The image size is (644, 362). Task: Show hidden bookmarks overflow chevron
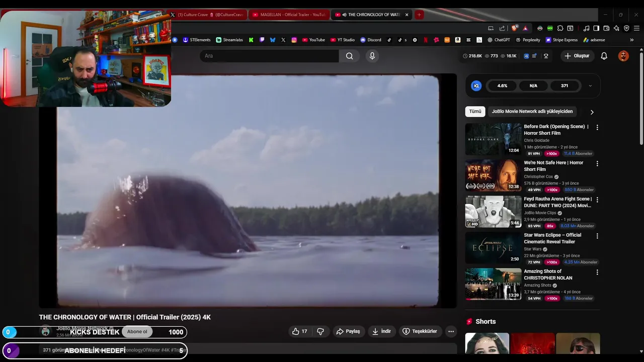tap(632, 40)
